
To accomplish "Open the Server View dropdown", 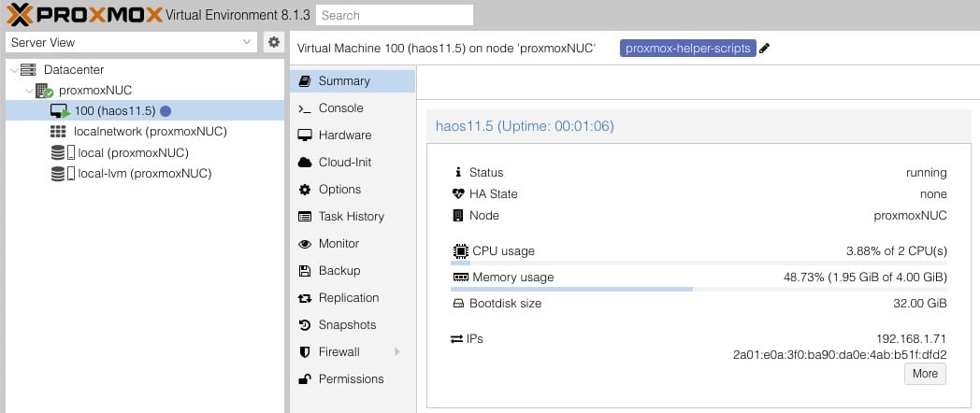I will pos(131,42).
